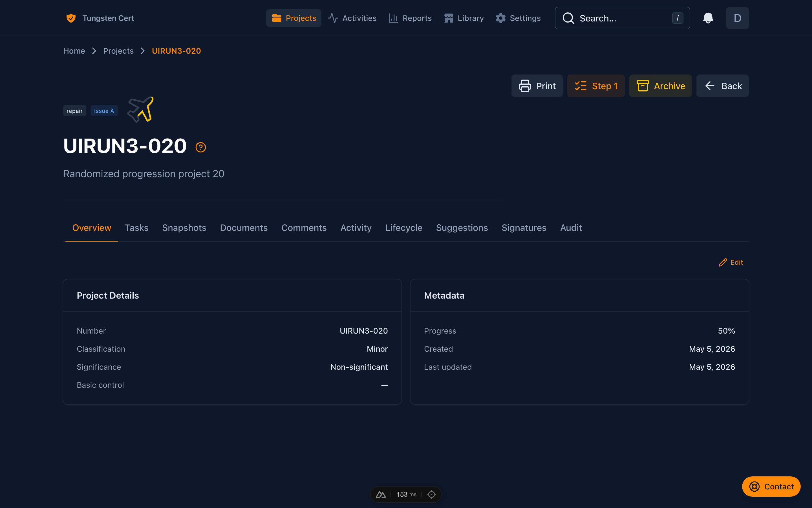Click the repair tag badge

click(x=74, y=111)
